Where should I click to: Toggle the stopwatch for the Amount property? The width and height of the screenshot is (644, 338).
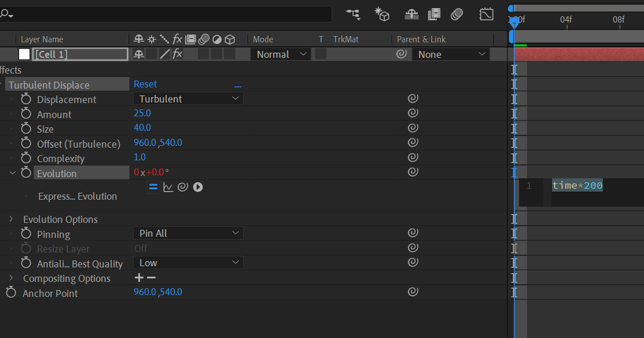click(26, 114)
